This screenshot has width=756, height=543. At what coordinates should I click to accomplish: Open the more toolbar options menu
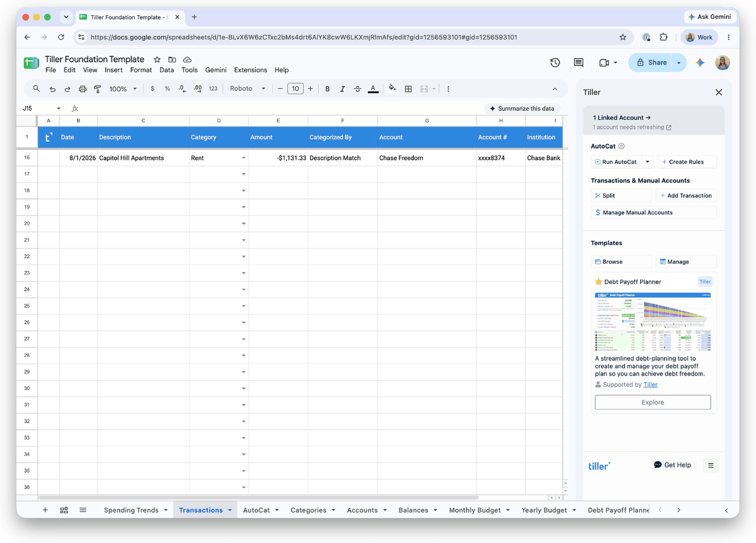point(448,89)
